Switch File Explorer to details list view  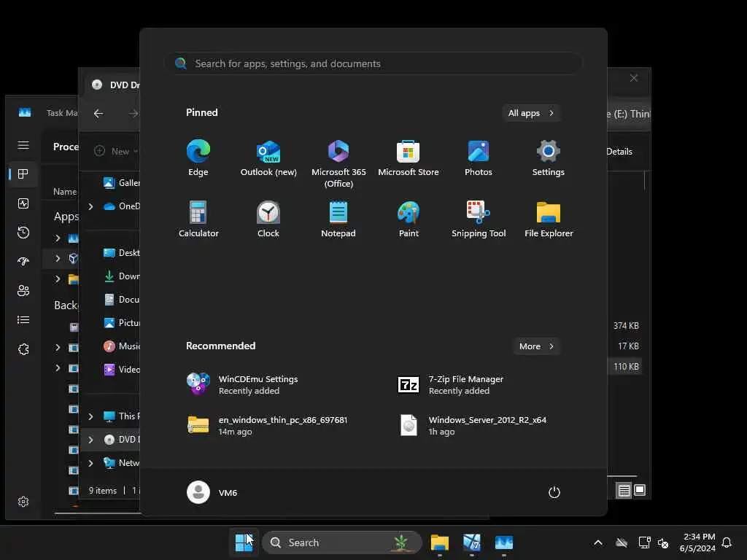tap(624, 490)
